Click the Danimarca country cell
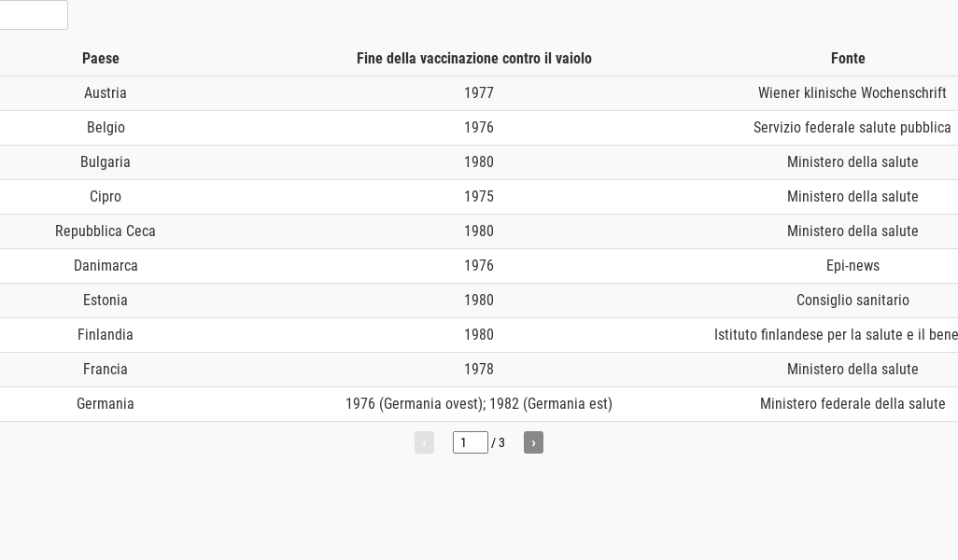The image size is (958, 560). point(106,266)
